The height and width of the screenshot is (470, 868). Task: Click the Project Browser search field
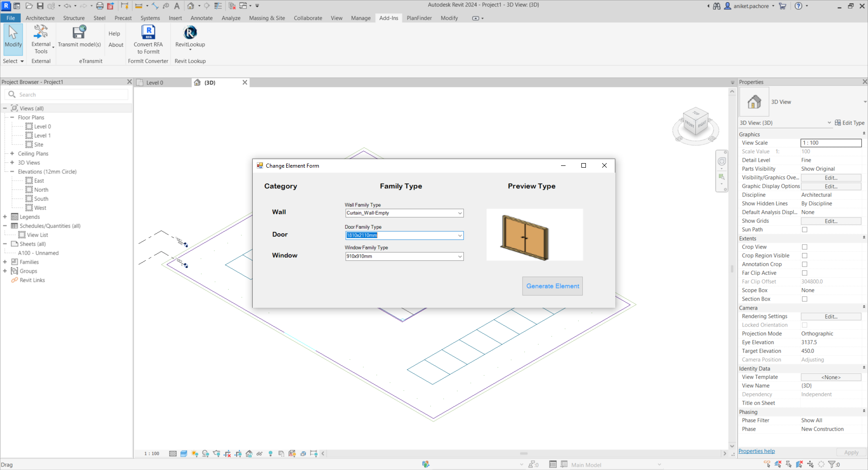[x=67, y=94]
